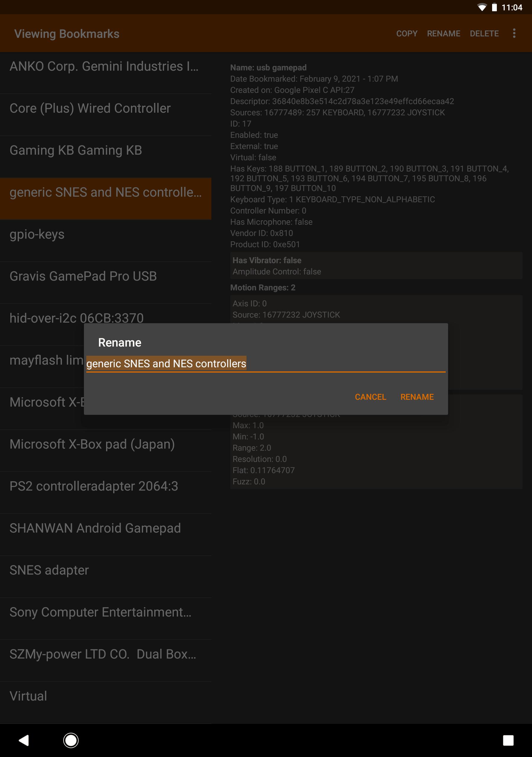Click the Descriptor hash line

pos(342,101)
